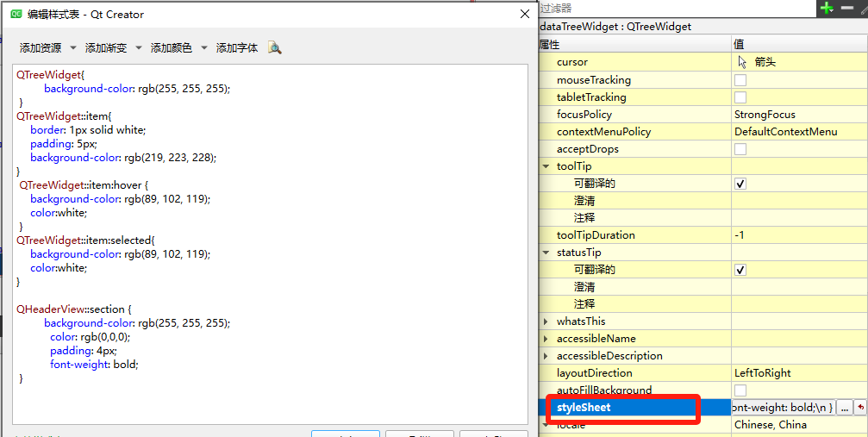Expand the whatsThis property
Image resolution: width=868 pixels, height=437 pixels.
546,322
